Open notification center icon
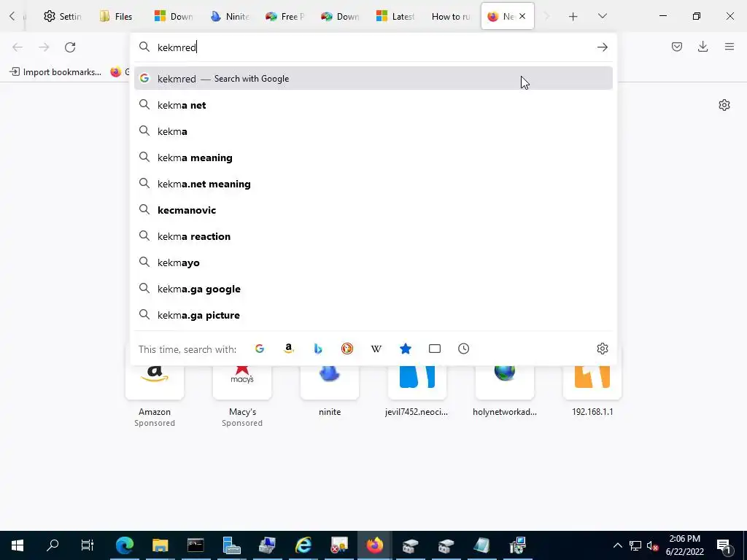This screenshot has height=560, width=747. pyautogui.click(x=724, y=545)
